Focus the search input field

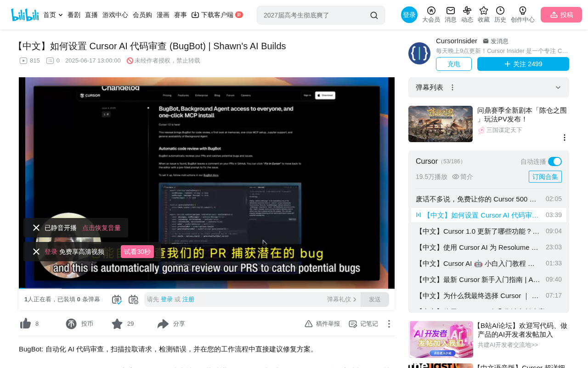click(x=315, y=15)
